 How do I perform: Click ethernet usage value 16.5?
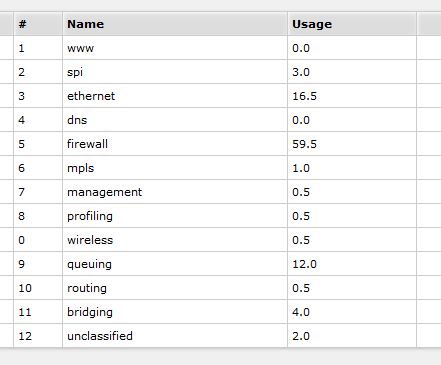coord(304,96)
